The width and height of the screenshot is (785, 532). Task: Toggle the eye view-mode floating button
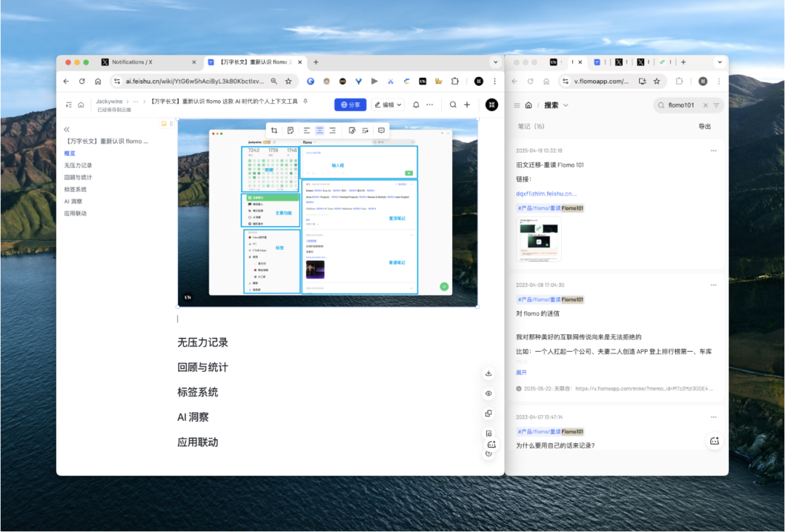coord(488,393)
